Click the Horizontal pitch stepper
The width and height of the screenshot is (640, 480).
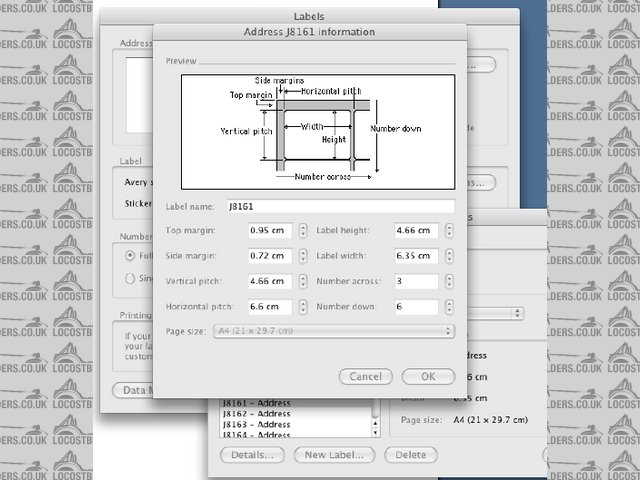301,307
